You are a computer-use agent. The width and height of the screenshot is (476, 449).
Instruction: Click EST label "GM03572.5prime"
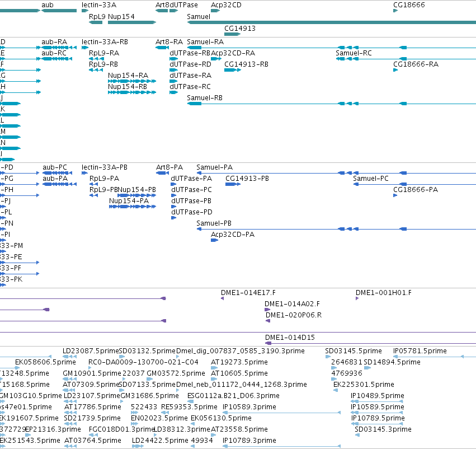pyautogui.click(x=176, y=373)
